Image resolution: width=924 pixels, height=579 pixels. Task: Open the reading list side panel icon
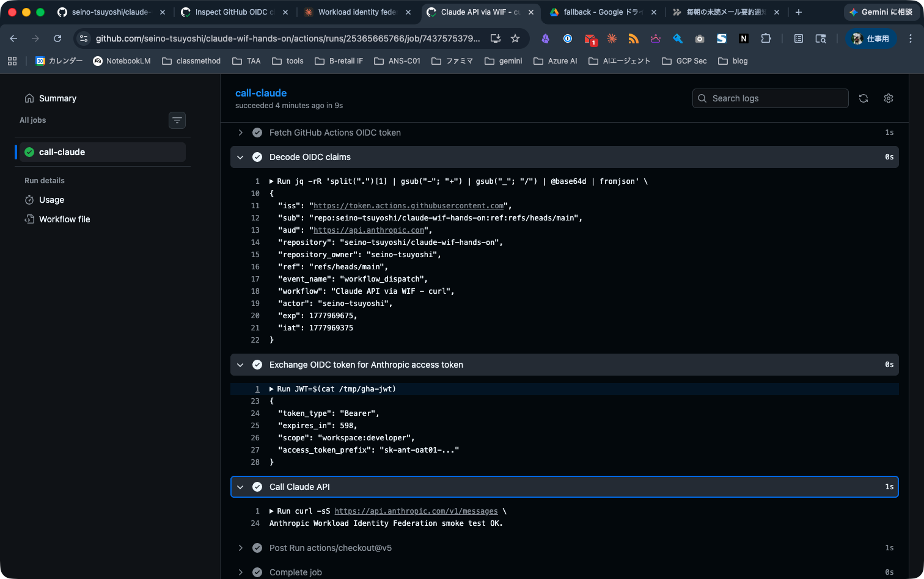[x=799, y=38]
